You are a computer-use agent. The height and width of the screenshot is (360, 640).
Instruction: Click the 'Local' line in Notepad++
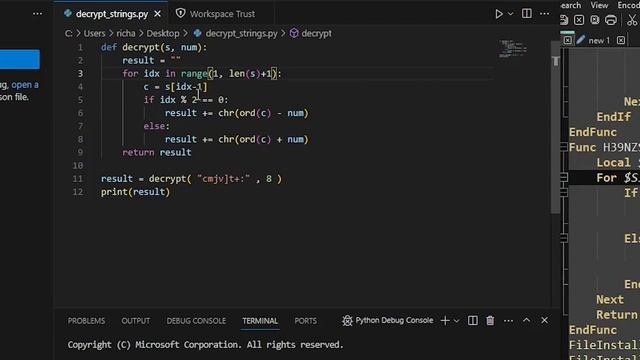point(613,162)
